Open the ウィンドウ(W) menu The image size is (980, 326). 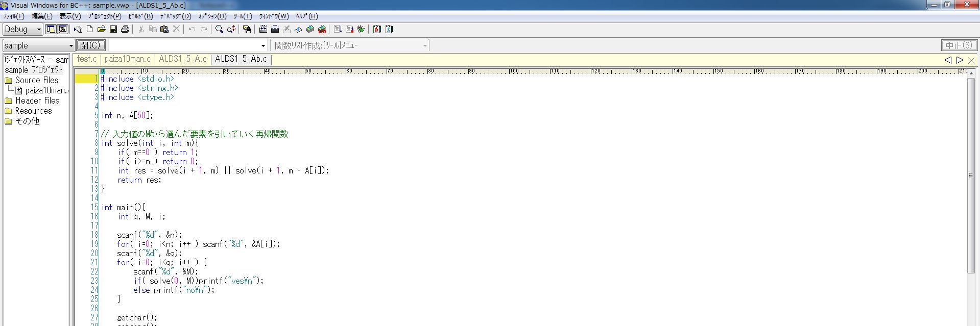274,16
